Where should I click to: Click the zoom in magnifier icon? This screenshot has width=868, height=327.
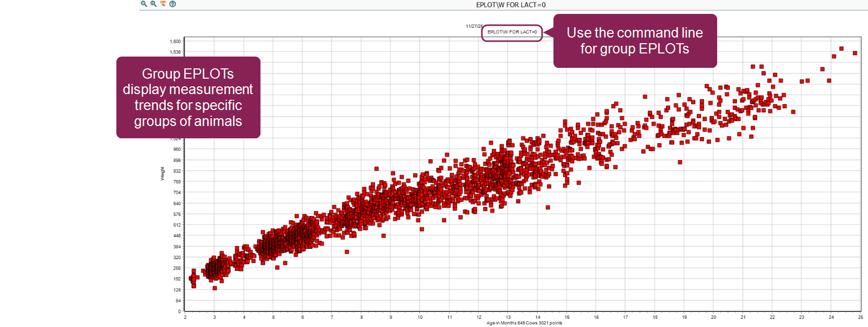(x=153, y=4)
